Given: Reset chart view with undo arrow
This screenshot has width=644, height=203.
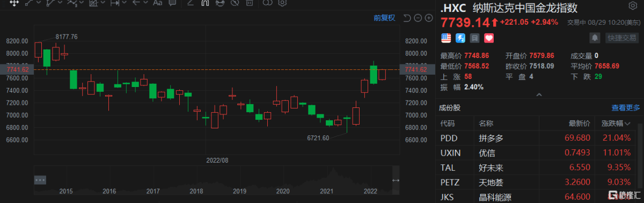Looking at the screenshot, I should point(407,18).
